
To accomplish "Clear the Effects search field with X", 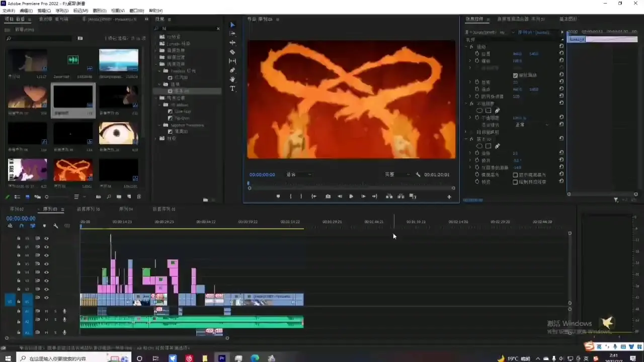I will click(218, 29).
